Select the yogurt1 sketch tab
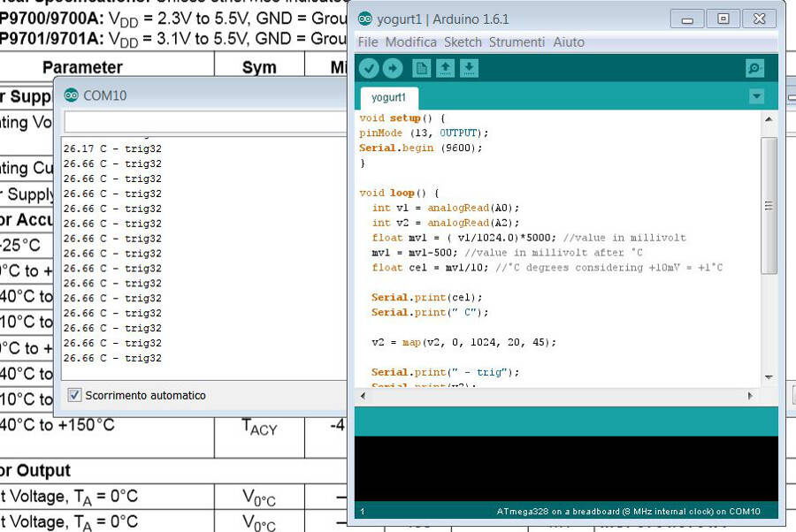 pyautogui.click(x=389, y=97)
